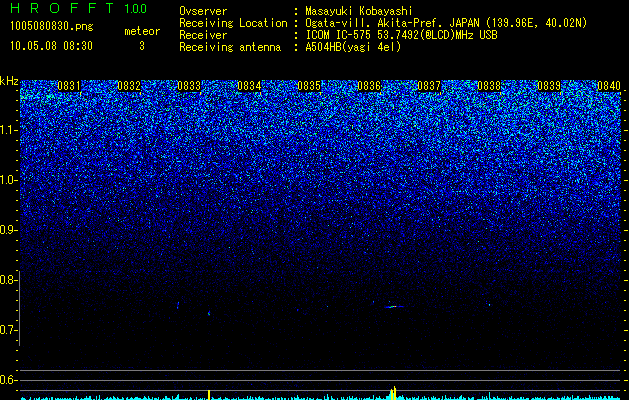This screenshot has width=629, height=400.
Task: Click the yellow power spike under the 0833 marker
Action: coord(209,395)
